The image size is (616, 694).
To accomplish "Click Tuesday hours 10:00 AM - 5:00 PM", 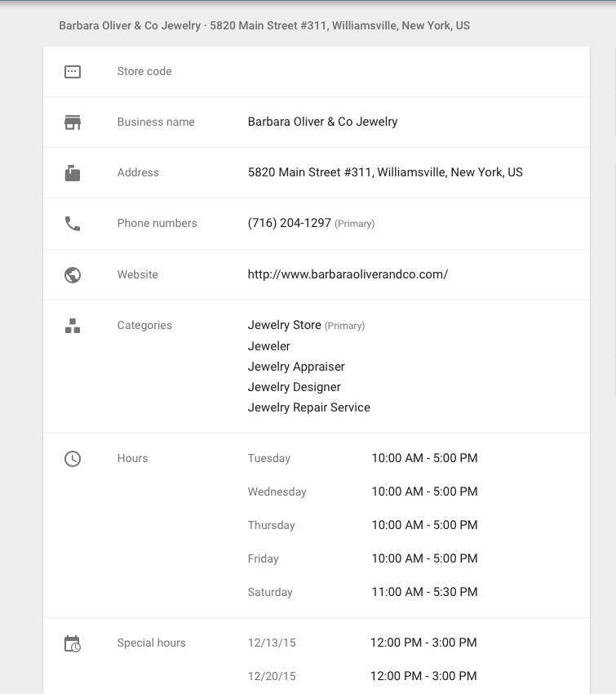I will [424, 458].
